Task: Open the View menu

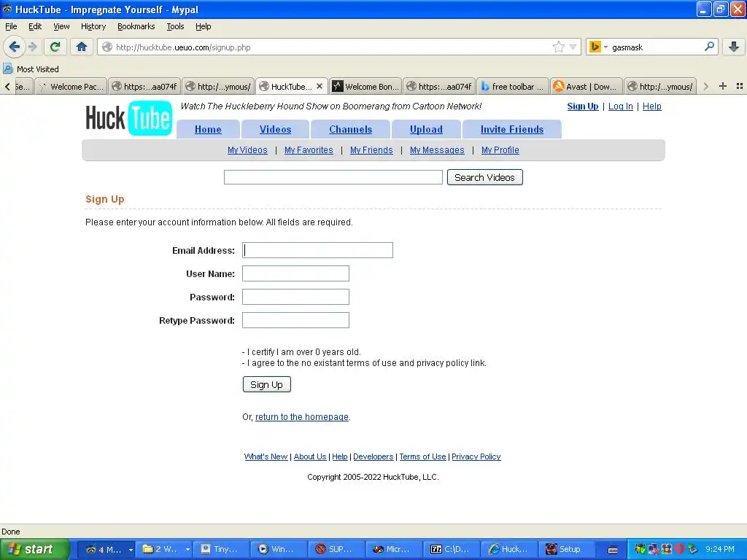Action: (61, 26)
